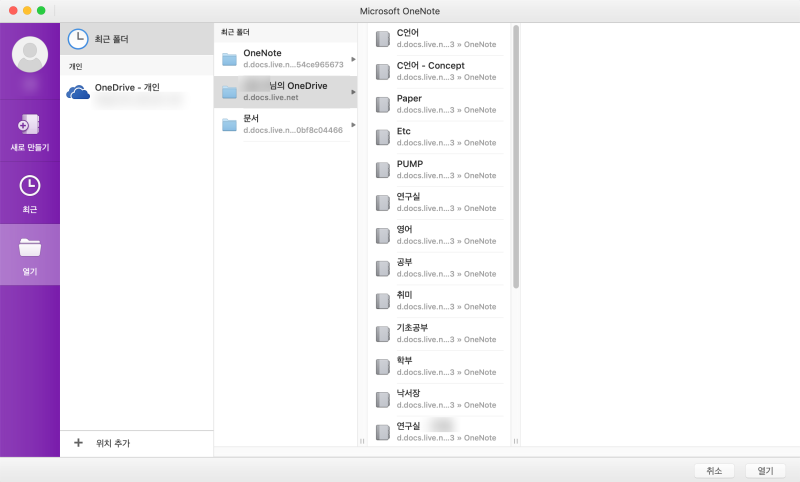
Task: Click the path ending 0bf8c04466
Action: 293,130
